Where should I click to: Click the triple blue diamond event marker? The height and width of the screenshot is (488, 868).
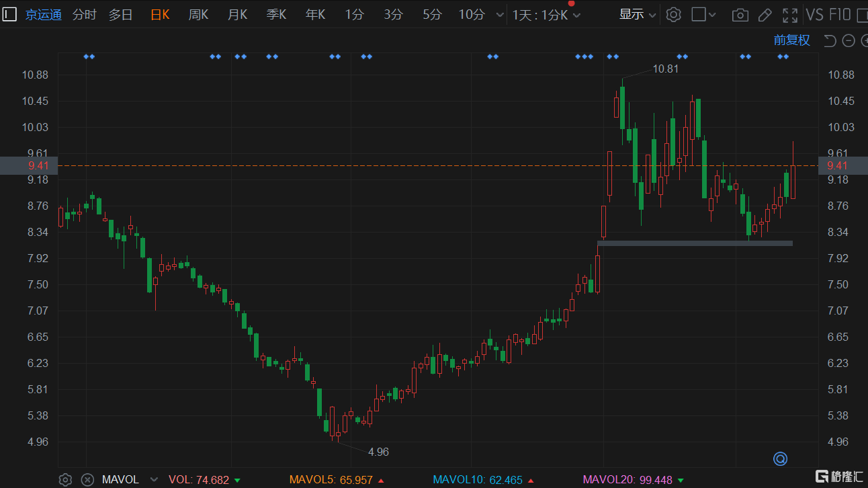584,56
